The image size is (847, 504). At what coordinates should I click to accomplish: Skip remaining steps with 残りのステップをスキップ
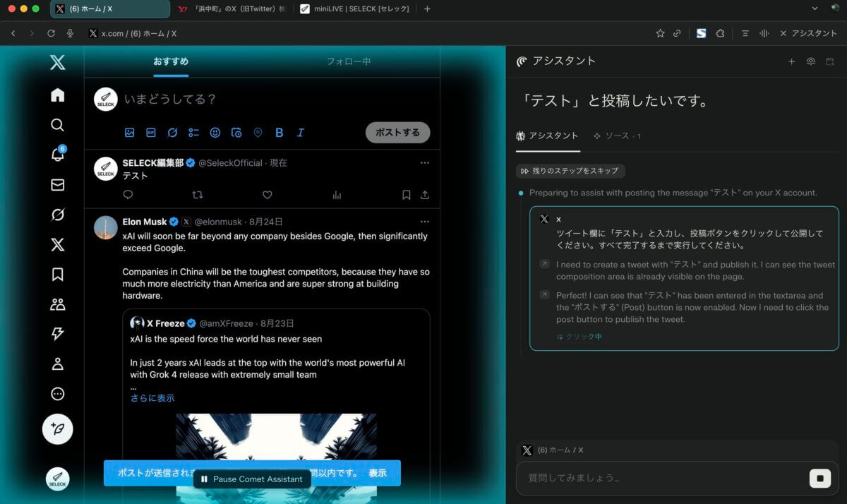point(570,171)
